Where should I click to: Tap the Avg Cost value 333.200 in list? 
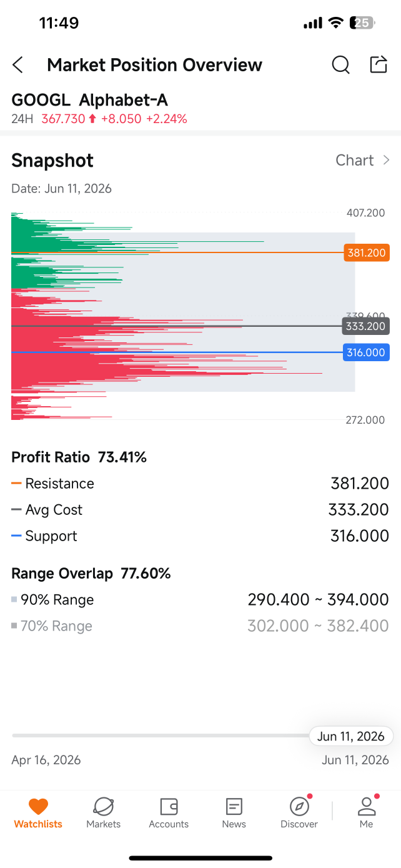pyautogui.click(x=359, y=510)
